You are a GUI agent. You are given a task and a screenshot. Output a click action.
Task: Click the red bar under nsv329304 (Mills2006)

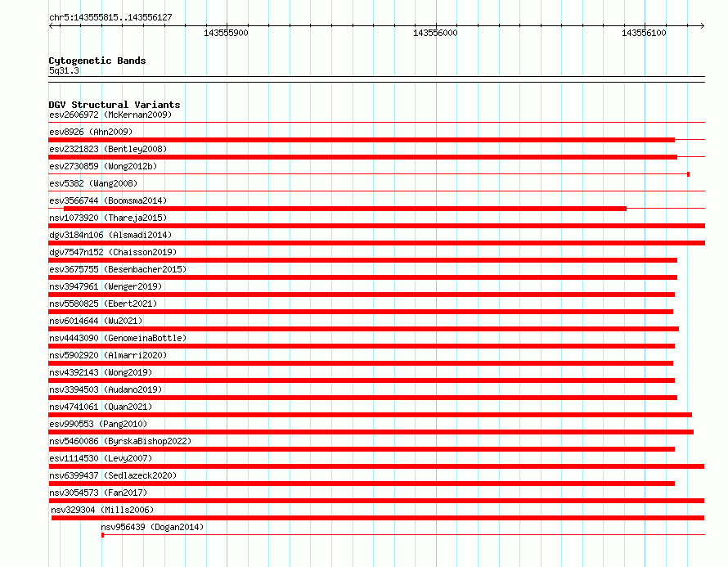(378, 518)
